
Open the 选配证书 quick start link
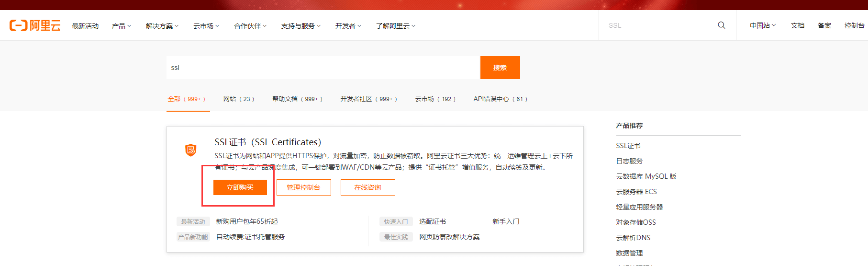point(433,221)
